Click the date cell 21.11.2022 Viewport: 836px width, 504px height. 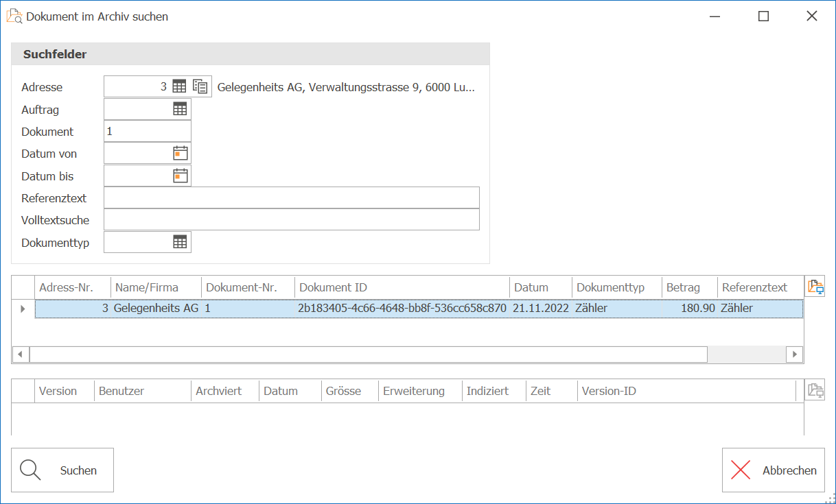point(541,309)
